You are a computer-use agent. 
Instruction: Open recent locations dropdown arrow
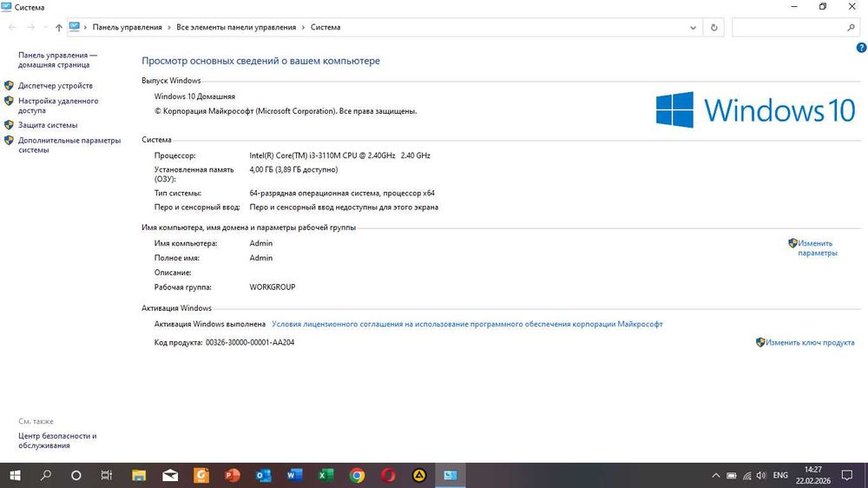click(x=45, y=27)
